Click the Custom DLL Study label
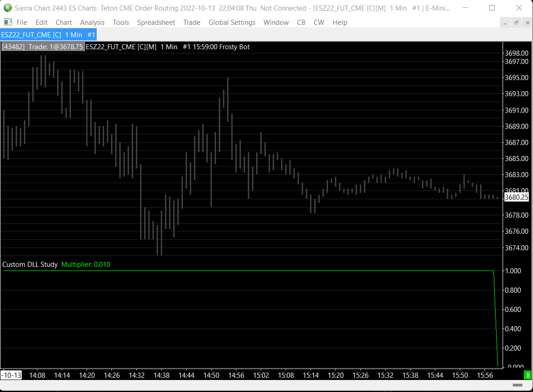 pyautogui.click(x=30, y=265)
